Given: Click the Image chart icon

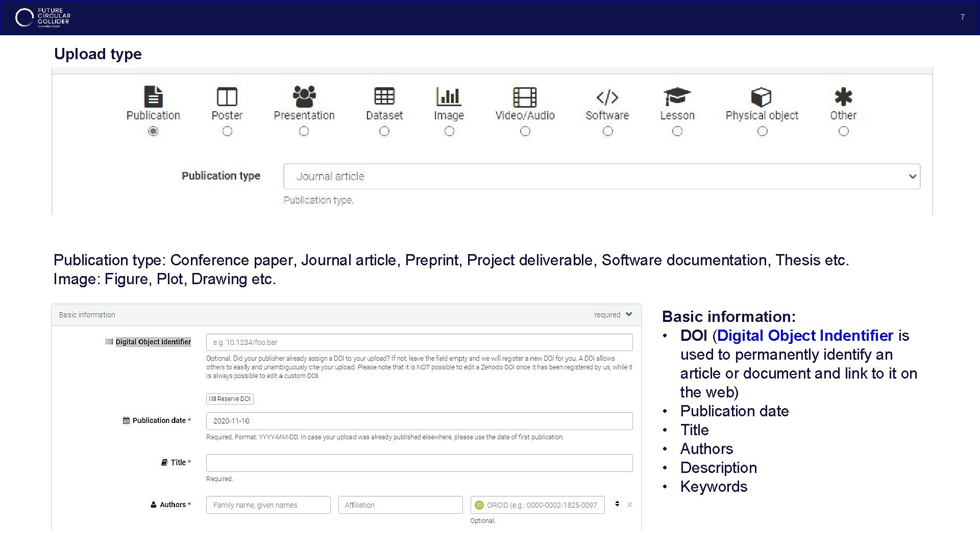Looking at the screenshot, I should click(x=449, y=96).
